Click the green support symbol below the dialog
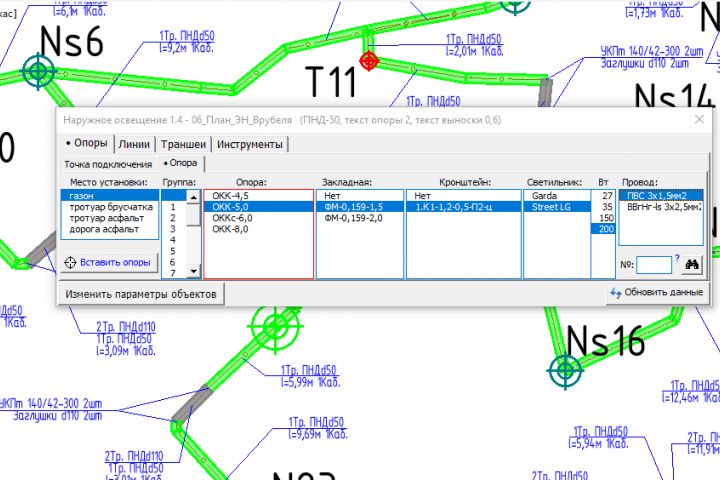720x480 pixels. (276, 327)
